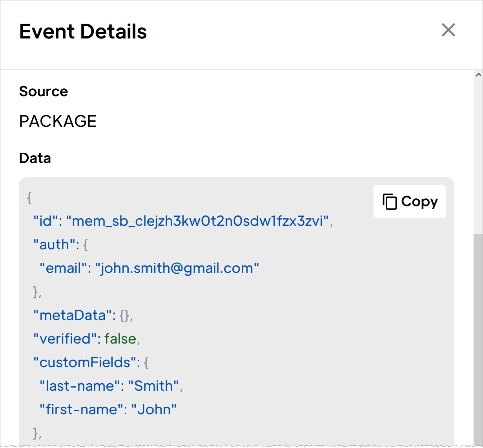Click the "verified" false value
The height and width of the screenshot is (448, 483).
pos(120,339)
